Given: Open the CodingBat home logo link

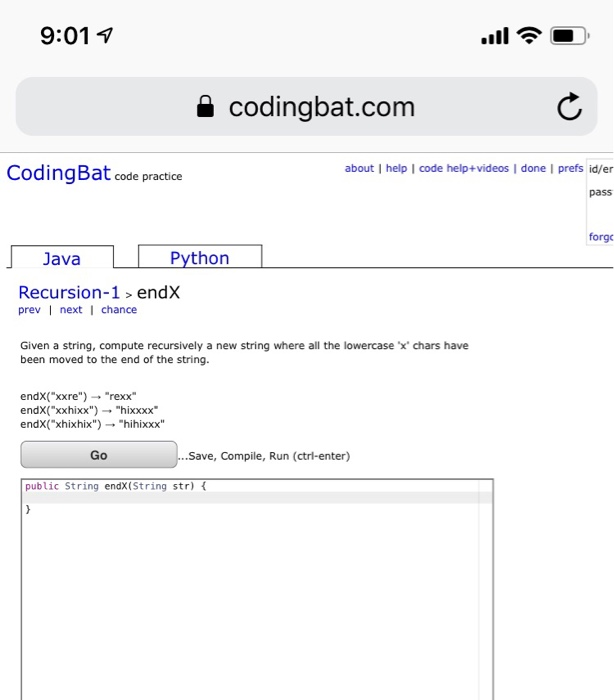Looking at the screenshot, I should [58, 173].
